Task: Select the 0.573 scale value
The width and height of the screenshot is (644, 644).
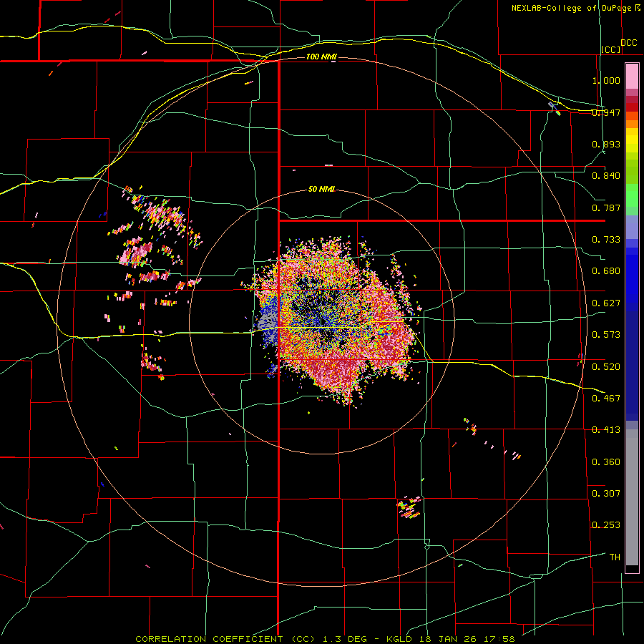Action: pos(606,334)
